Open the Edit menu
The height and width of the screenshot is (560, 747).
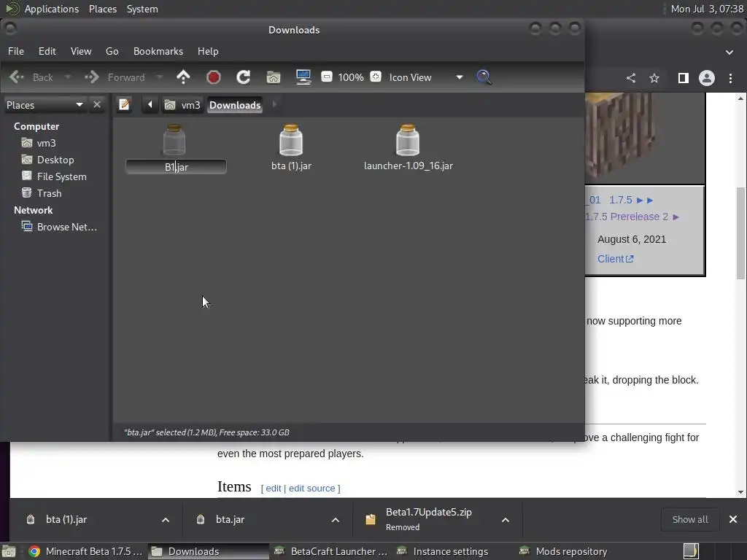click(47, 51)
